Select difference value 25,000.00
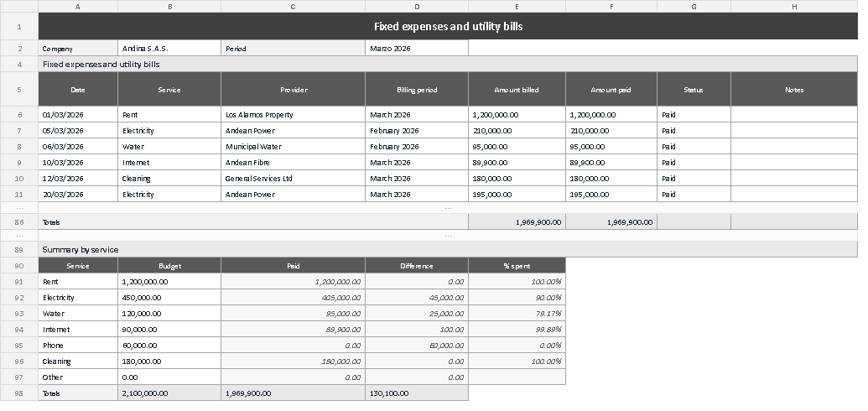The height and width of the screenshot is (411, 868). click(x=417, y=314)
